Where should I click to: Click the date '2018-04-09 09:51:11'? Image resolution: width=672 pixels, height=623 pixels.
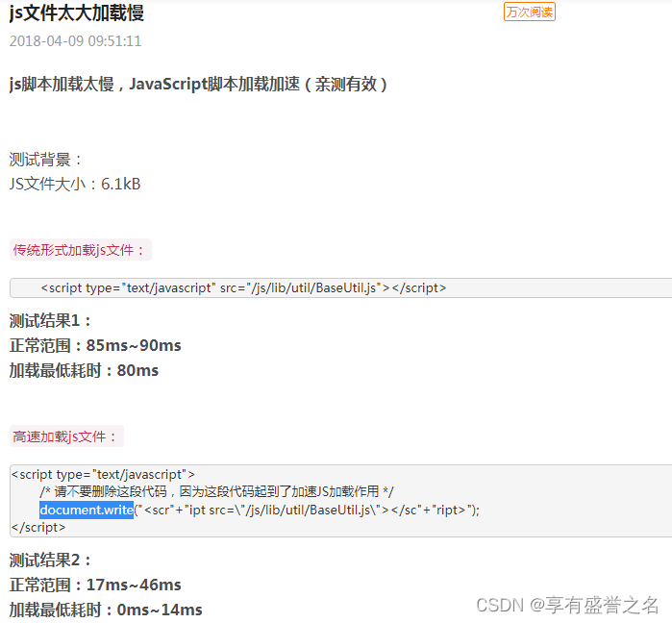[75, 41]
